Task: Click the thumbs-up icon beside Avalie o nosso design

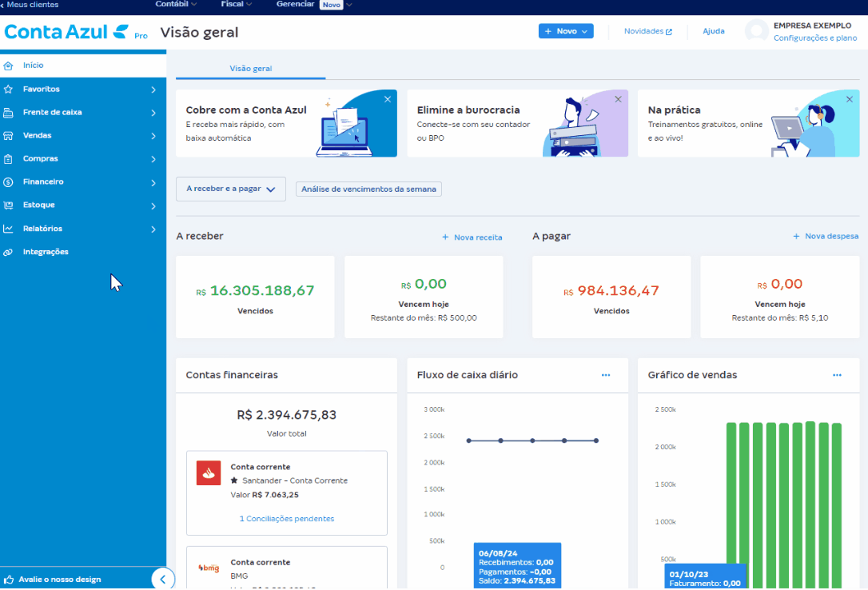Action: click(x=8, y=580)
